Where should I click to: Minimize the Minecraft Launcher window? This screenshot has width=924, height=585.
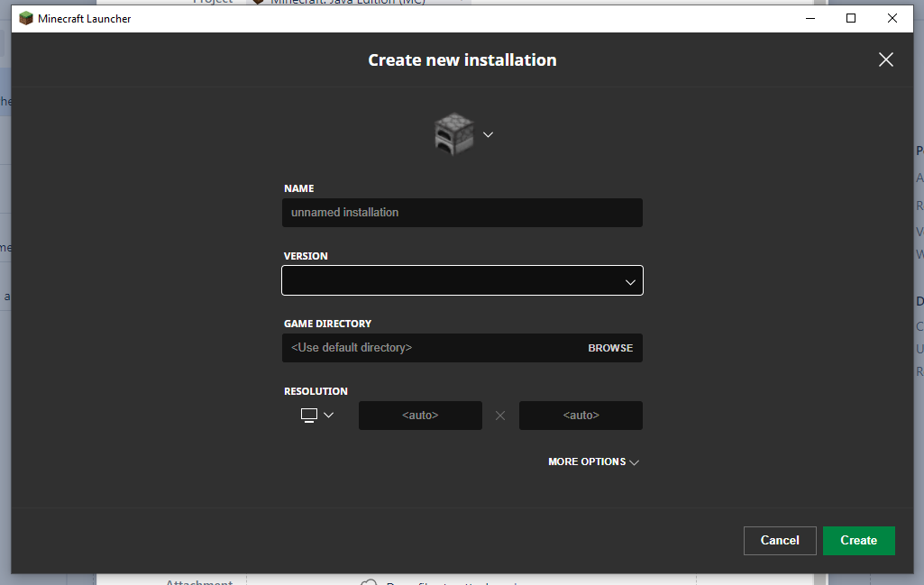tap(810, 18)
